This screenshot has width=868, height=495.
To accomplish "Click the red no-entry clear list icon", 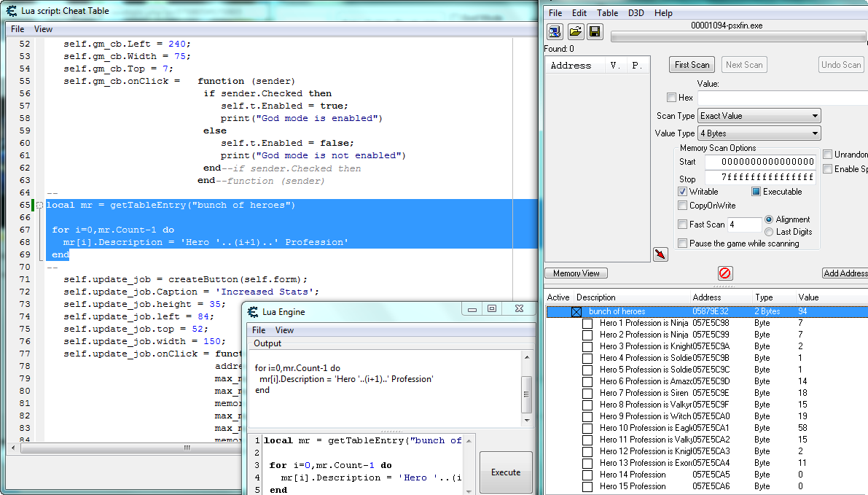I will point(725,273).
